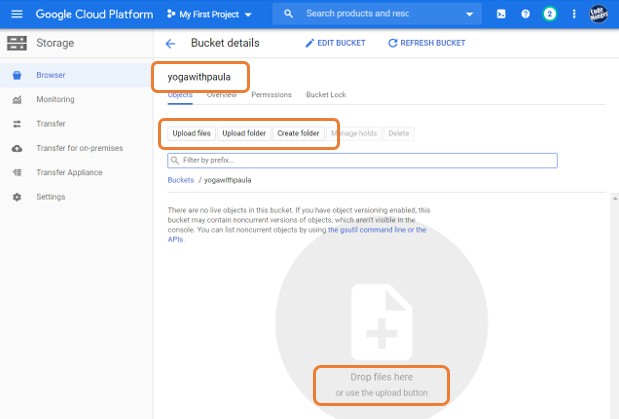619x419 pixels.
Task: Click the Delete button
Action: click(x=399, y=133)
